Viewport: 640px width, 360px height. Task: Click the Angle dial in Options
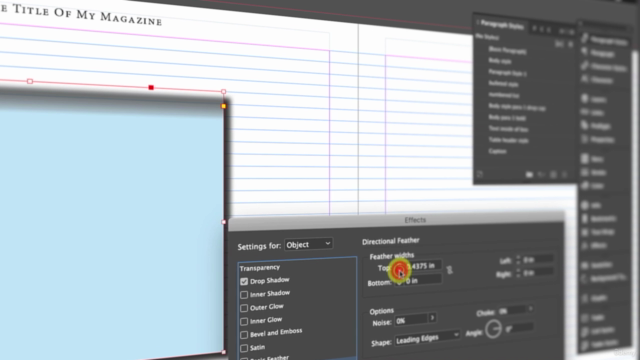point(493,329)
